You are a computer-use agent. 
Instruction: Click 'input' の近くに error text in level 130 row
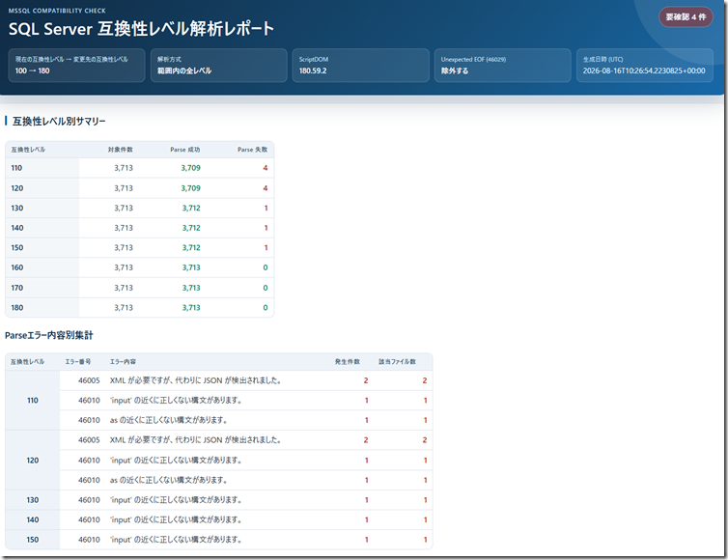point(176,500)
